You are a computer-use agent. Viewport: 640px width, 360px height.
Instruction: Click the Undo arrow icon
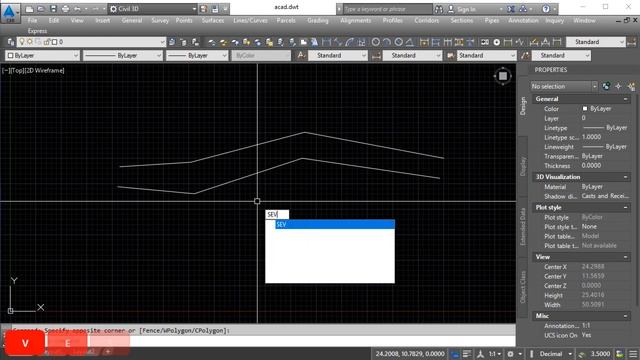click(77, 9)
